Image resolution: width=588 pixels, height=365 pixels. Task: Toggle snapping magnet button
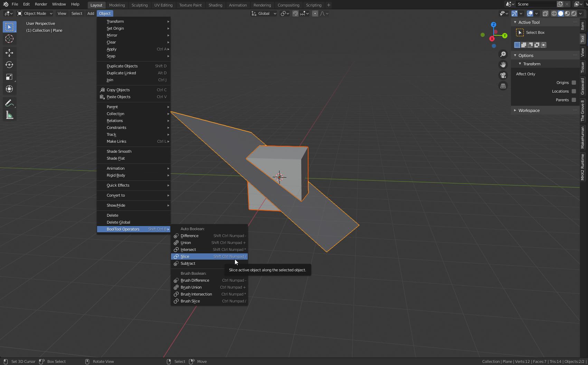(295, 13)
